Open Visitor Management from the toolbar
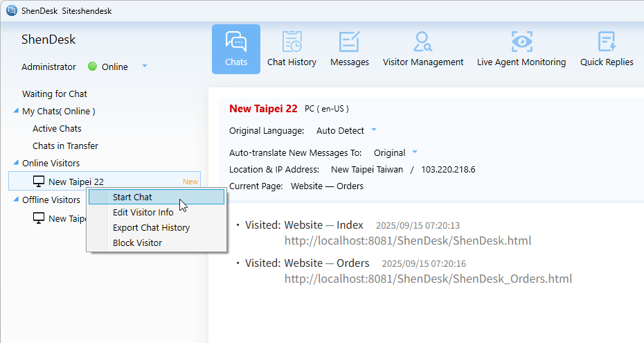The height and width of the screenshot is (343, 644). (x=423, y=49)
